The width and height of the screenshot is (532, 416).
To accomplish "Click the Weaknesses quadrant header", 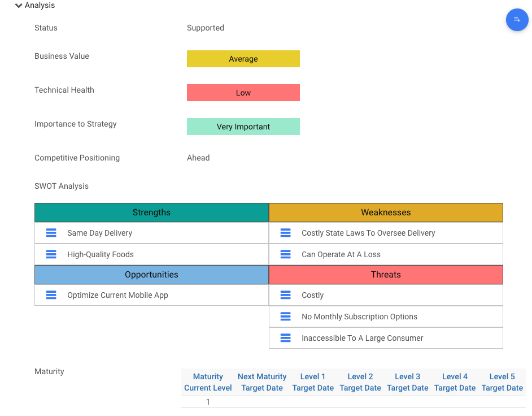I will coord(386,213).
